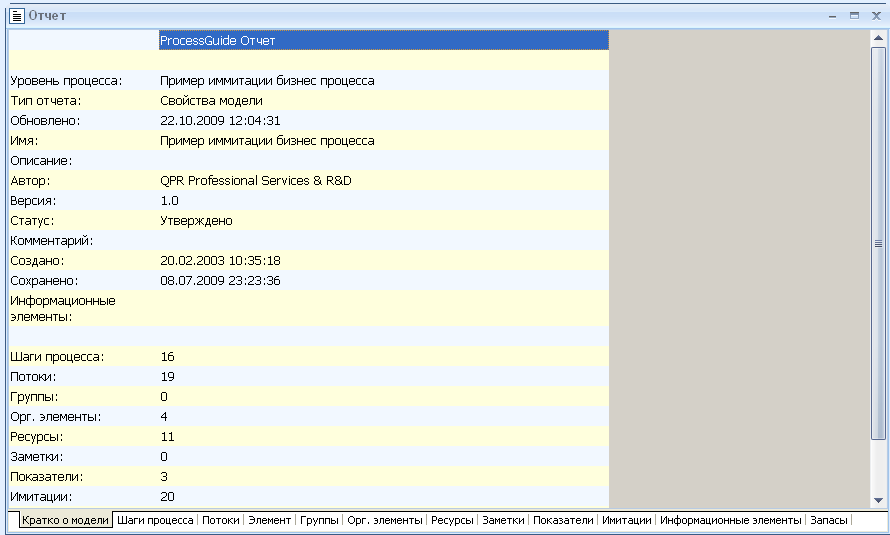
Task: Select the Свойства модели value
Action: click(x=211, y=101)
